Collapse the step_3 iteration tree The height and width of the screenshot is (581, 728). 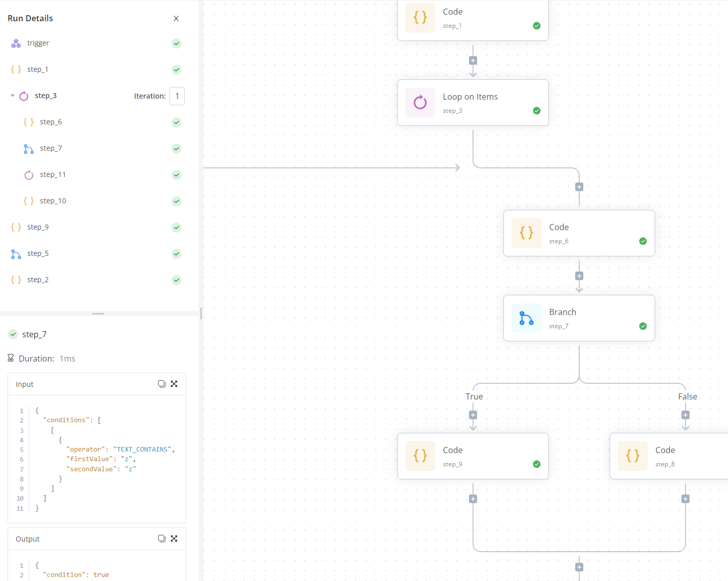tap(12, 96)
